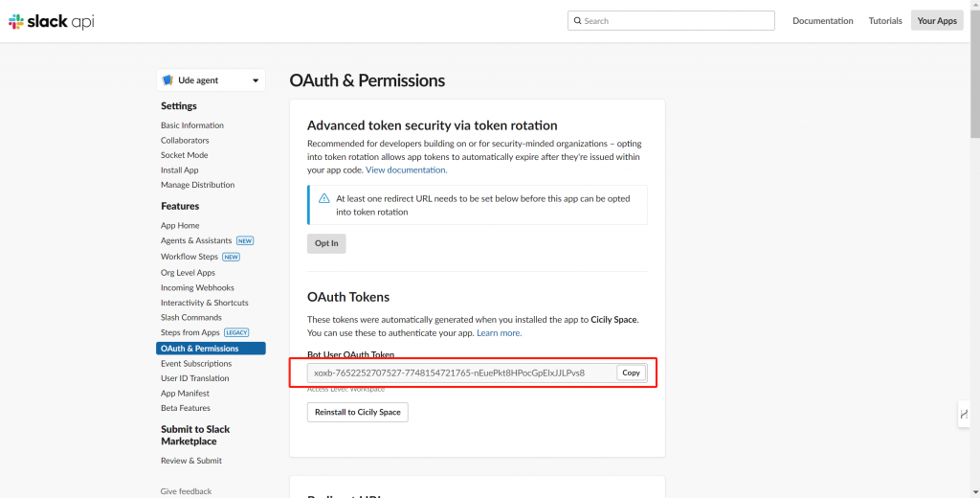Open Basic Information settings
Viewport: 980px width, 498px height.
191,125
